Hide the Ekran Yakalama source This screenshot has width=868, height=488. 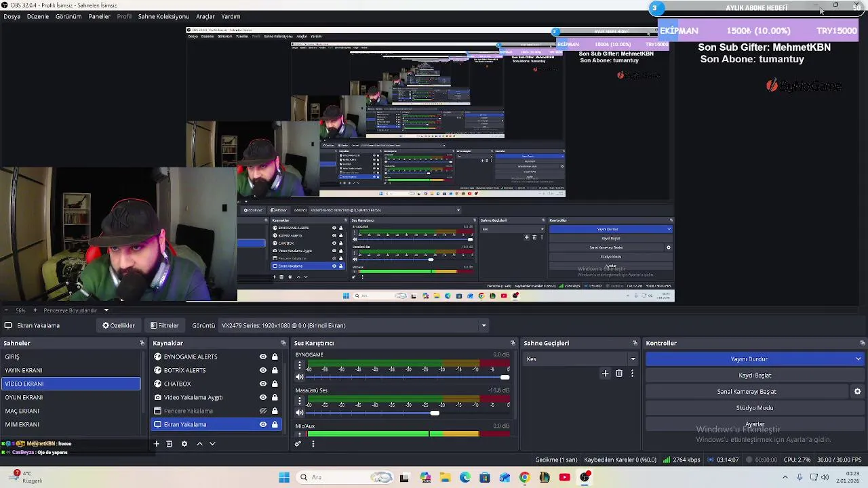[263, 424]
